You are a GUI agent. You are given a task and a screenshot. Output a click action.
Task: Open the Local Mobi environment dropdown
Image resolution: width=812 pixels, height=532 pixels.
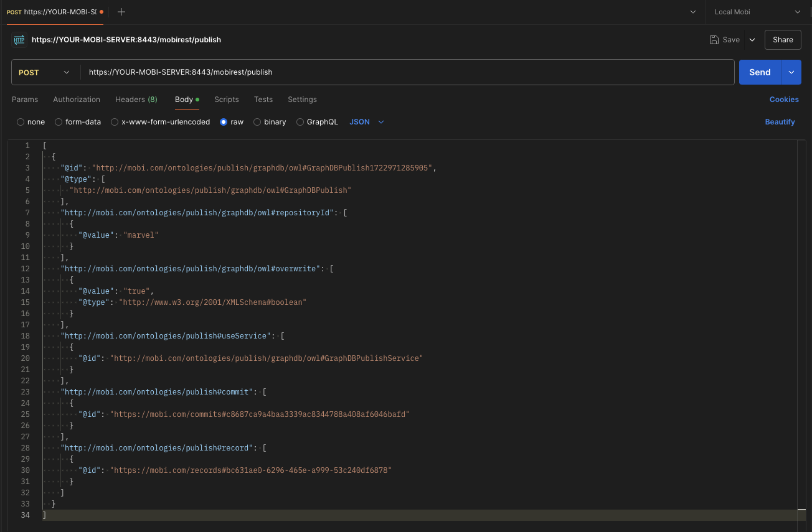coord(758,12)
